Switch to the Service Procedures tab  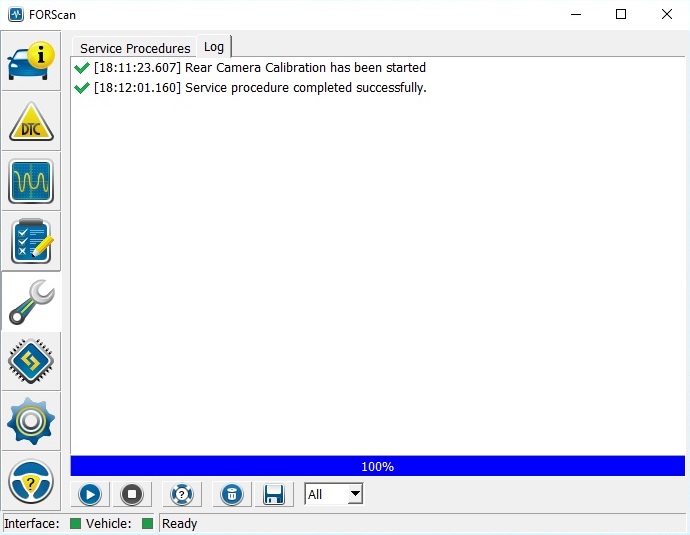tap(135, 48)
